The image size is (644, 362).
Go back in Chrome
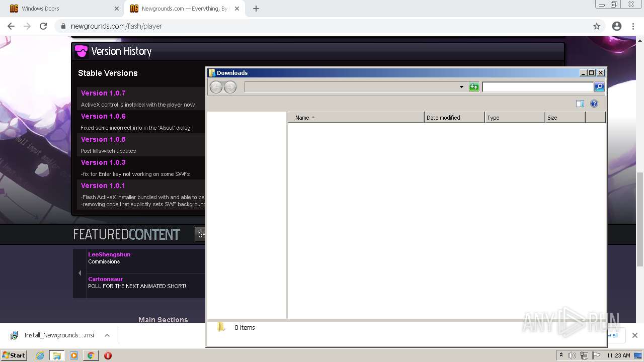coord(11,26)
